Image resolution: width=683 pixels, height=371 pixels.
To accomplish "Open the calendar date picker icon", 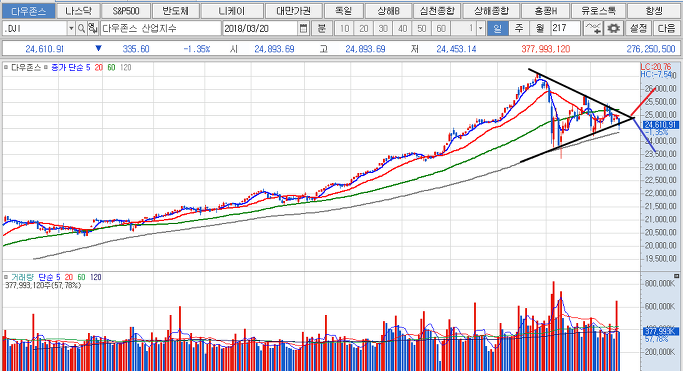I will (304, 29).
